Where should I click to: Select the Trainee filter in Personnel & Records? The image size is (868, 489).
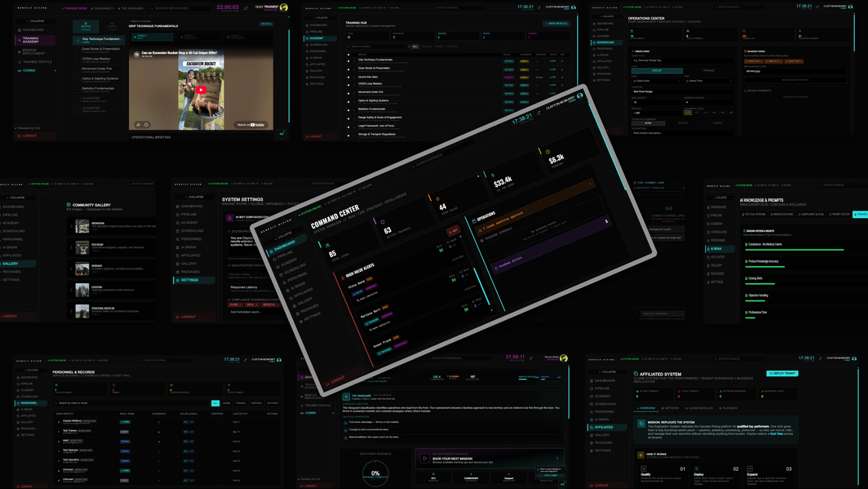point(241,403)
